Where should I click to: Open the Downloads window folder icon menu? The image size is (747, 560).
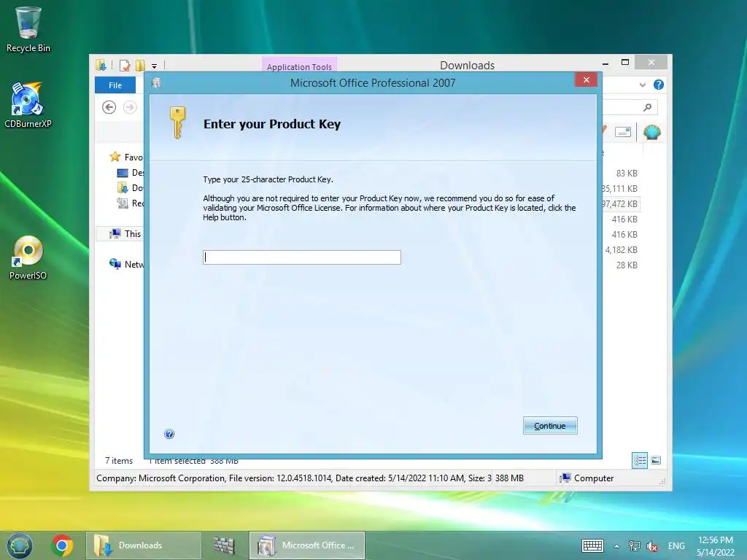[101, 65]
